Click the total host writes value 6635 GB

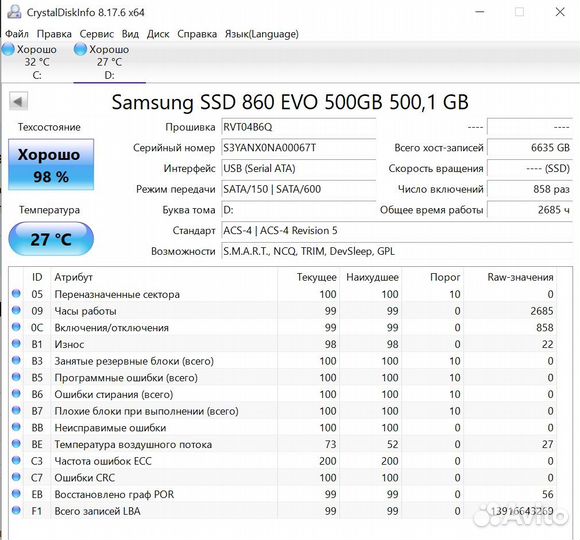[x=530, y=148]
